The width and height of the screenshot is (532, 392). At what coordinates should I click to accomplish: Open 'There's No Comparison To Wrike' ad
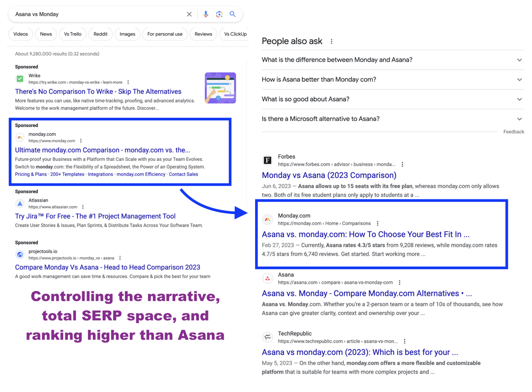point(98,92)
